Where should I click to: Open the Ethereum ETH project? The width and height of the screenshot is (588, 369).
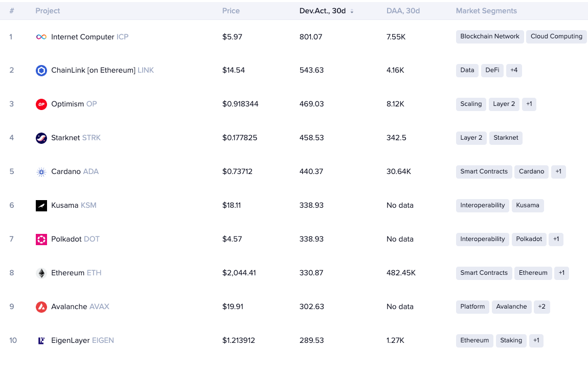click(x=76, y=273)
